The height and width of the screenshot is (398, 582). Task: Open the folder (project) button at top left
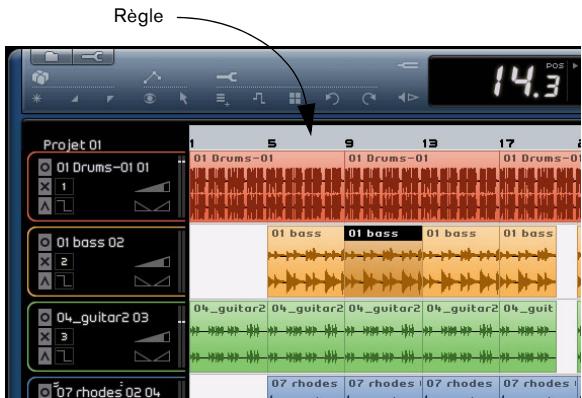[x=51, y=56]
